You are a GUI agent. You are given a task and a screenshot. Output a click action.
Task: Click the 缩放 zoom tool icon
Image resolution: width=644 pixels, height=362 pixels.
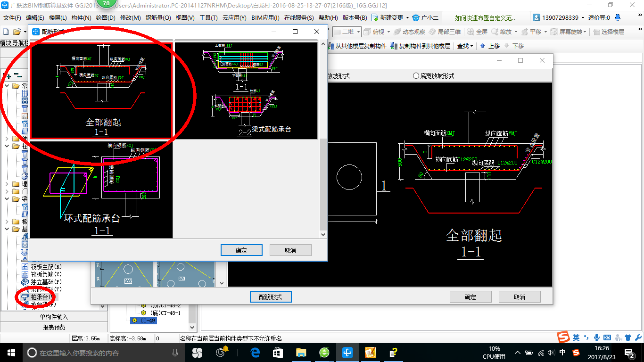pyautogui.click(x=495, y=32)
